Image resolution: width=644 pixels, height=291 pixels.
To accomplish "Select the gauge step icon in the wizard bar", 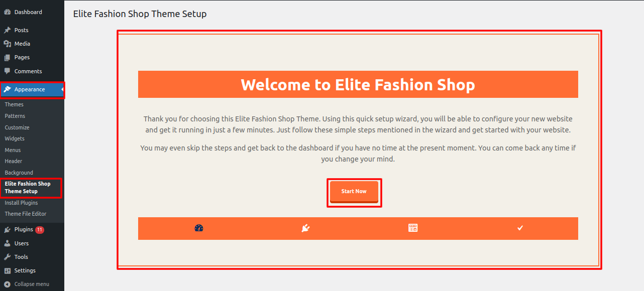I will coord(199,228).
